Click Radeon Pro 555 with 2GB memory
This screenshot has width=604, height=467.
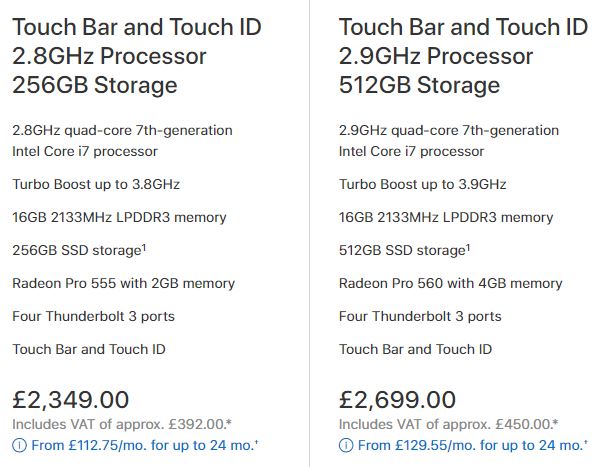(123, 283)
